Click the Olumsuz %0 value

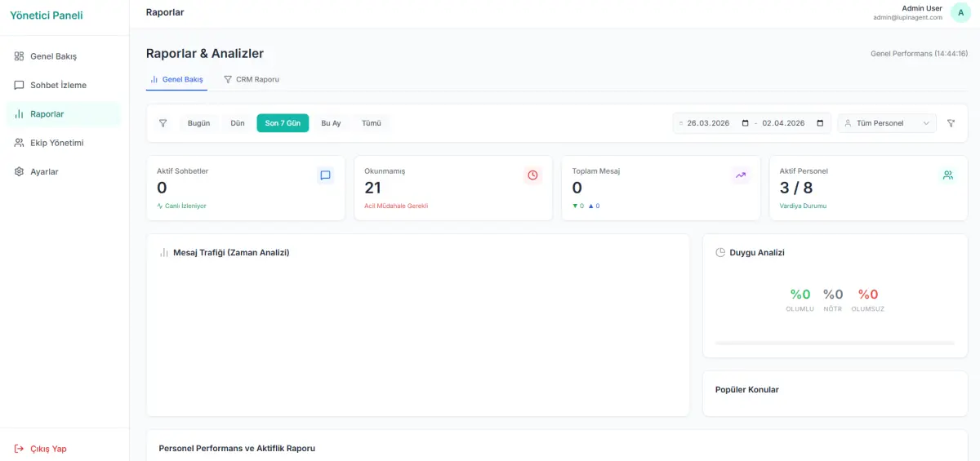pyautogui.click(x=868, y=295)
